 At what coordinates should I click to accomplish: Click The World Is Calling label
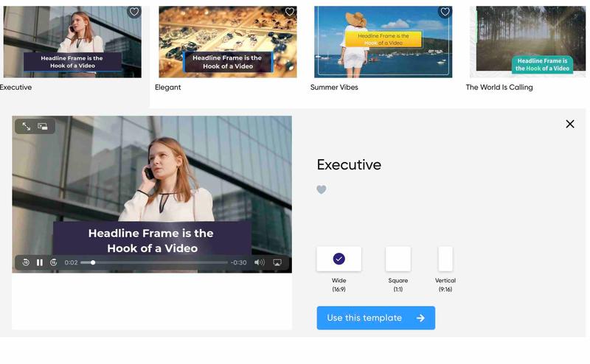[499, 87]
